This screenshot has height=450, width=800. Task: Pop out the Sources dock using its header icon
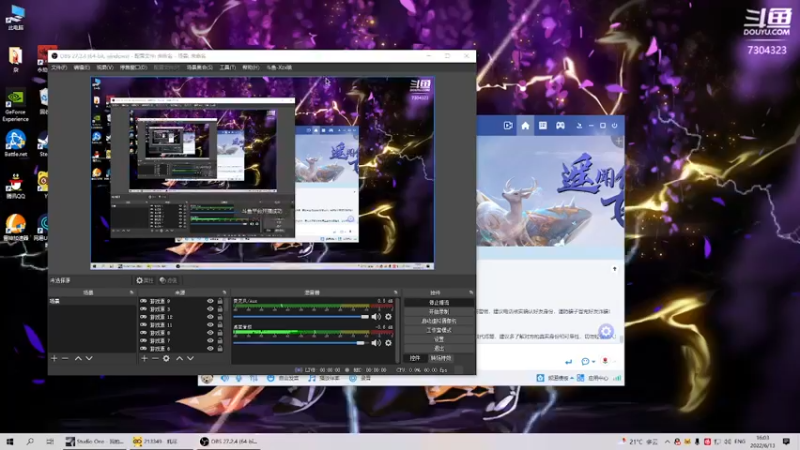pyautogui.click(x=224, y=292)
